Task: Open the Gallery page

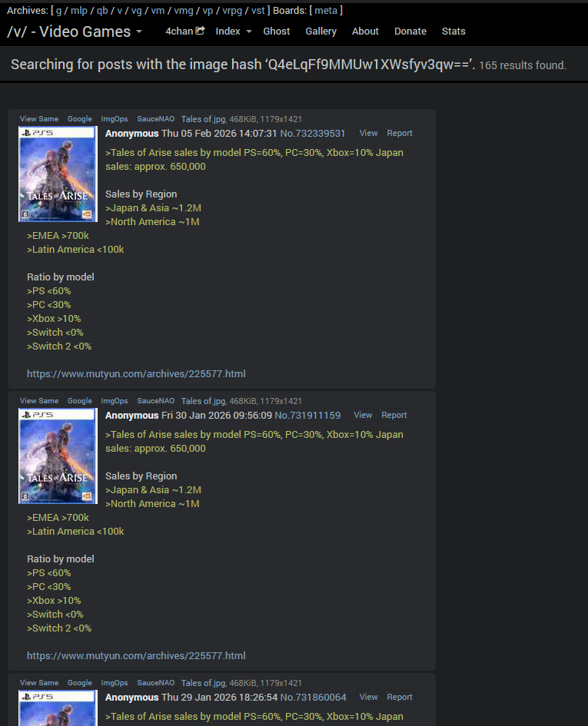Action: point(321,31)
